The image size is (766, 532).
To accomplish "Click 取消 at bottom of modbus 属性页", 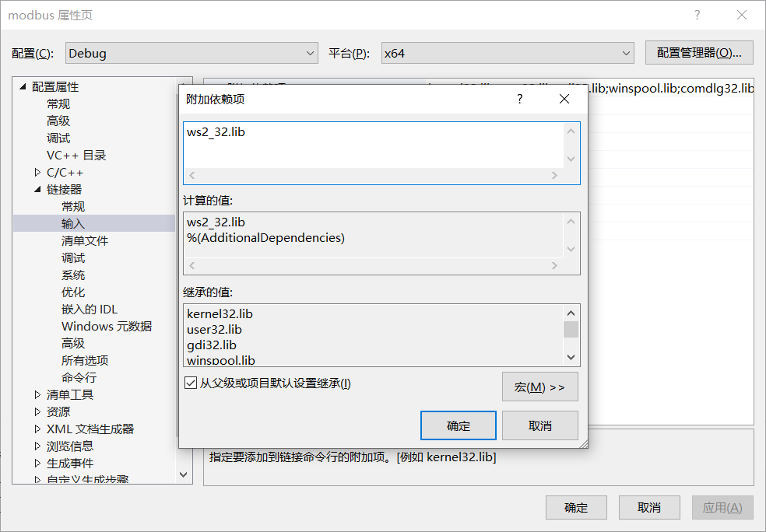I will pos(649,508).
